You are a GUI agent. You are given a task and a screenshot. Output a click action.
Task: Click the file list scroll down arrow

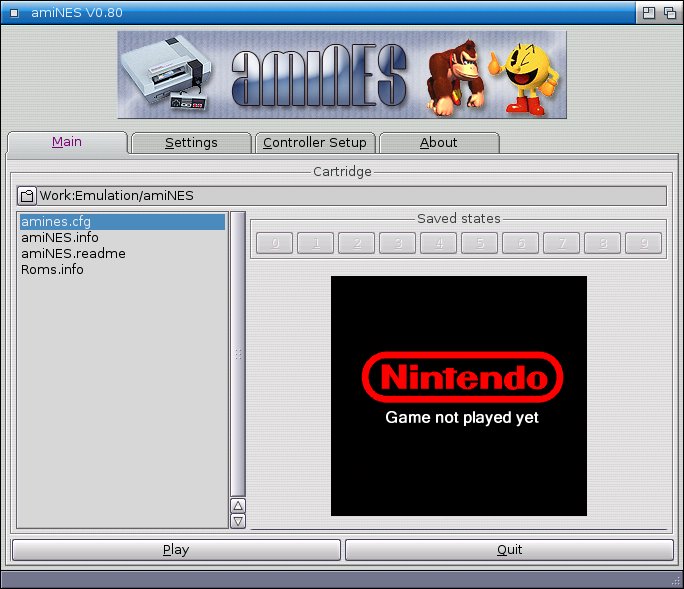238,521
